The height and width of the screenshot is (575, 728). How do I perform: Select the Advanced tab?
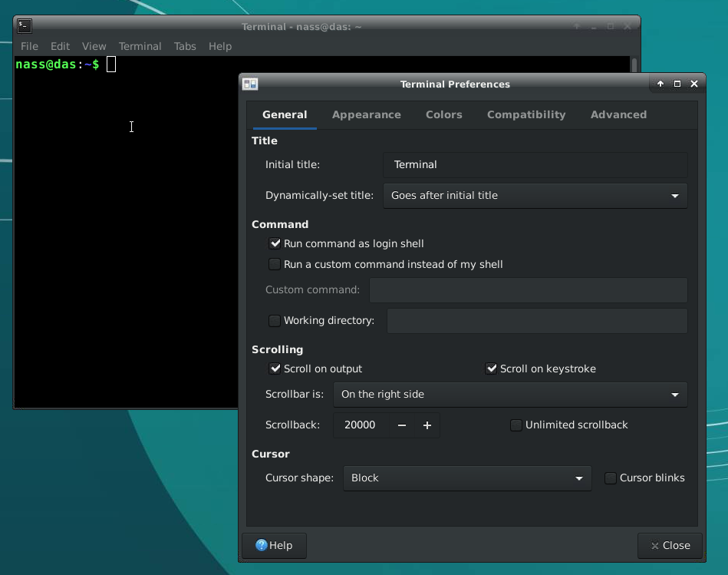click(618, 114)
